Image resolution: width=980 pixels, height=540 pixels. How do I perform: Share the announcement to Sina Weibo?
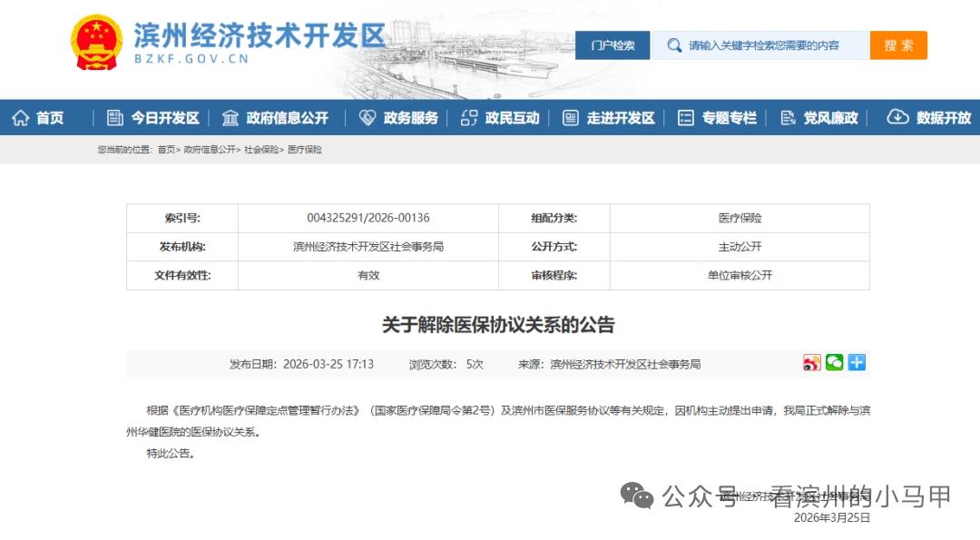(x=811, y=362)
